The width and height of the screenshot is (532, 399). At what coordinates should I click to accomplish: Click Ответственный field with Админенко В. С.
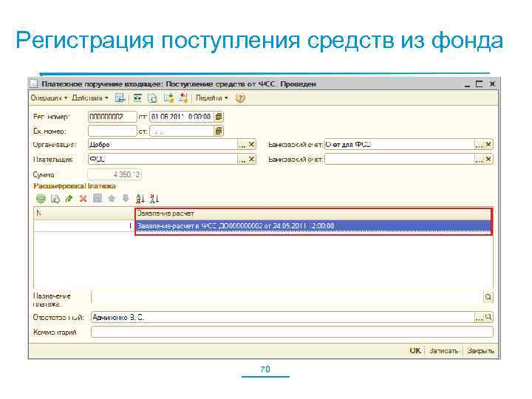[282, 318]
